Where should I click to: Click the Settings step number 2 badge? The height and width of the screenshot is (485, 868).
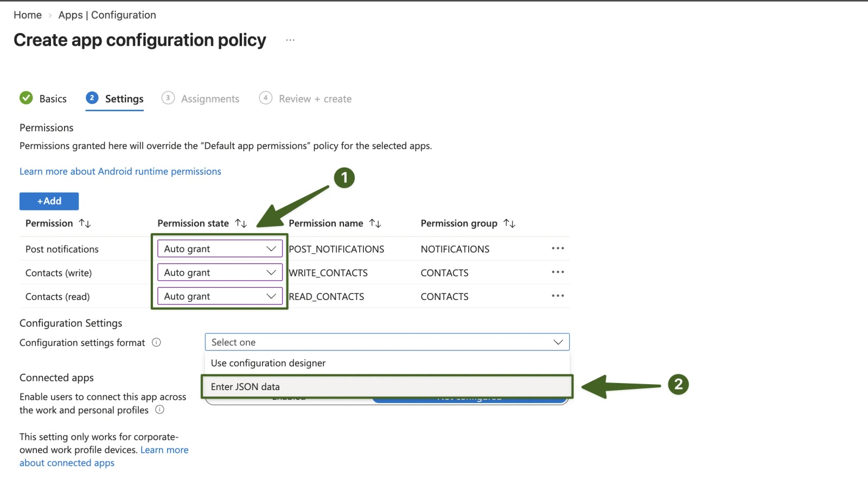[92, 98]
